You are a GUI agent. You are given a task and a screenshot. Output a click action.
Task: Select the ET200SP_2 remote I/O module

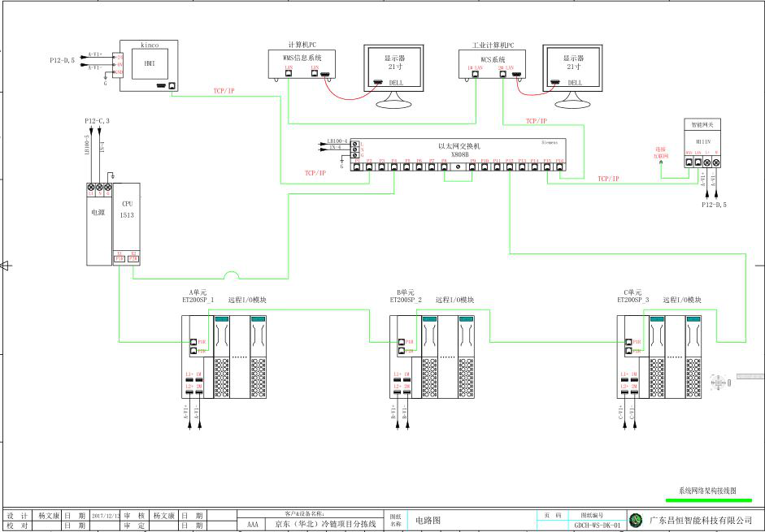(432, 357)
